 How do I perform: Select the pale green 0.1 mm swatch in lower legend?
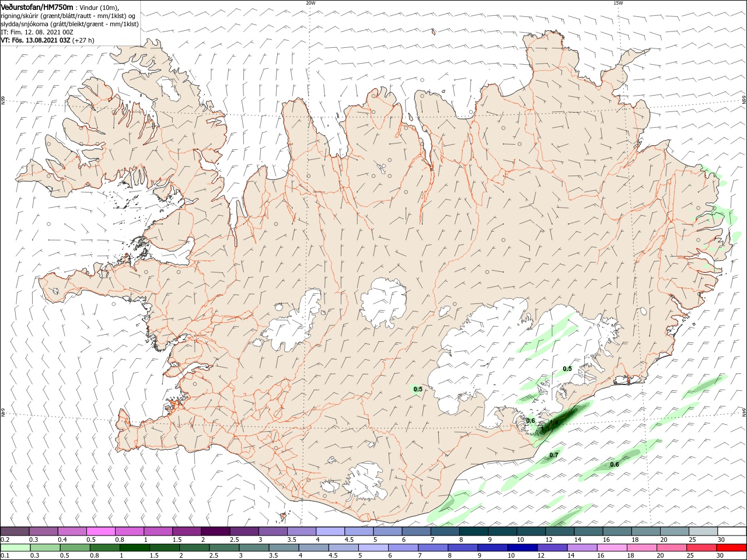16,548
